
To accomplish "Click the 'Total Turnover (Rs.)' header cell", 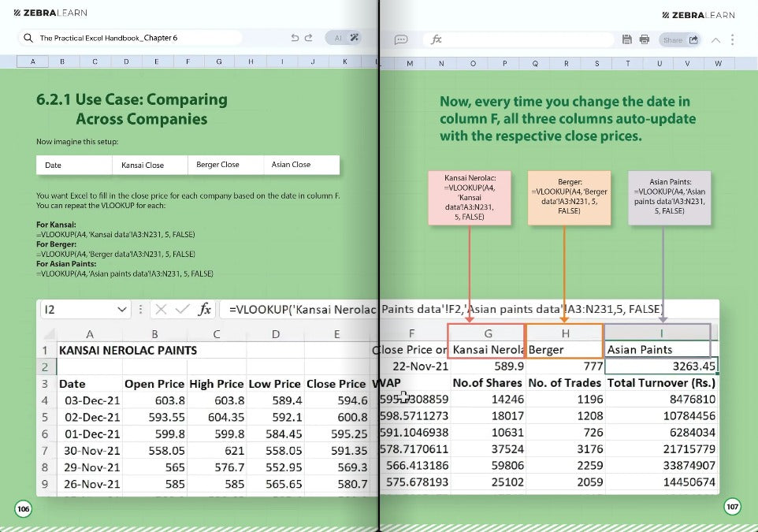I will coord(661,383).
